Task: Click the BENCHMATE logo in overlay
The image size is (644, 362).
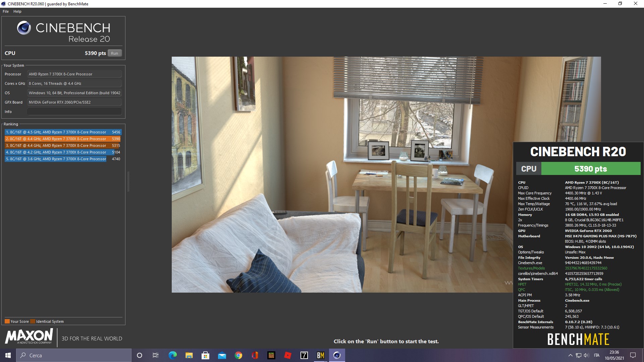Action: (578, 339)
